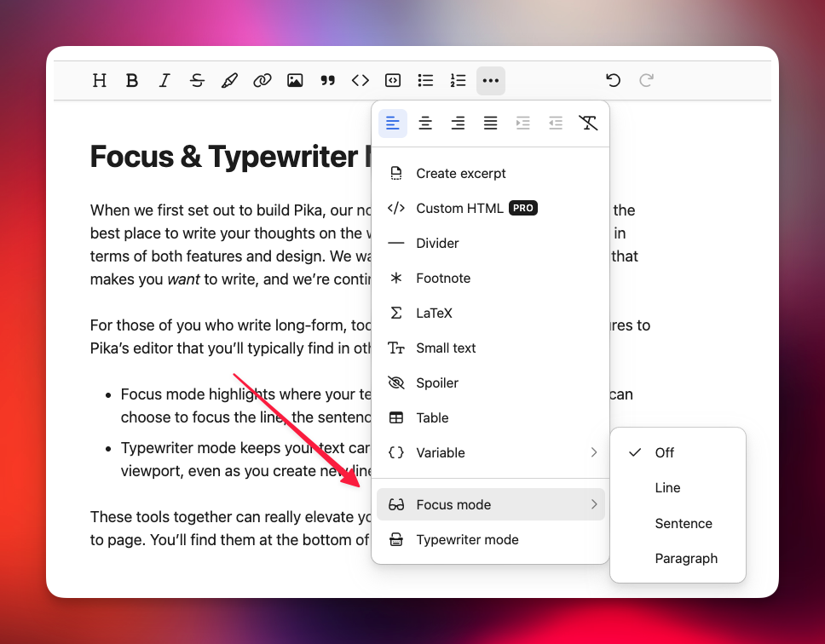Justify the text
825x644 pixels.
pyautogui.click(x=490, y=123)
